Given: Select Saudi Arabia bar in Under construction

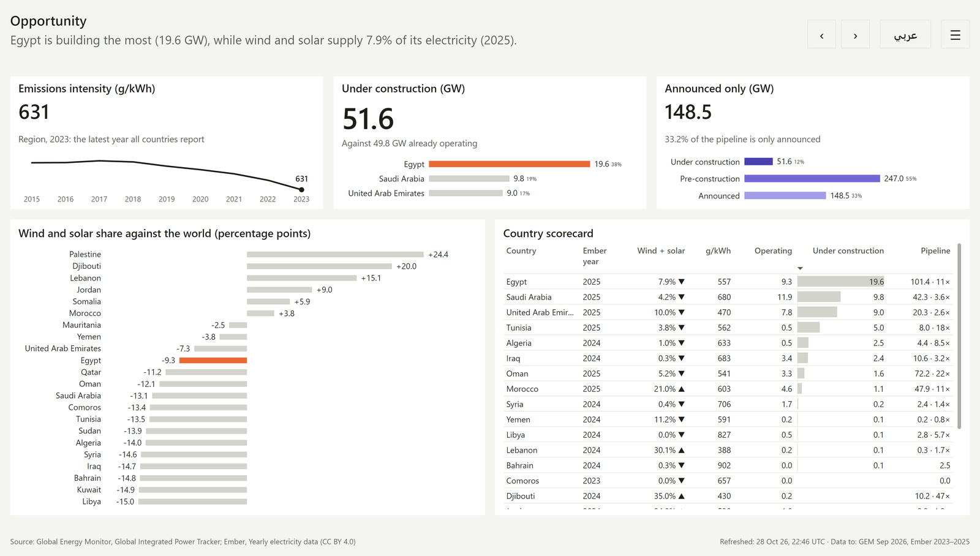Looking at the screenshot, I should (x=469, y=179).
